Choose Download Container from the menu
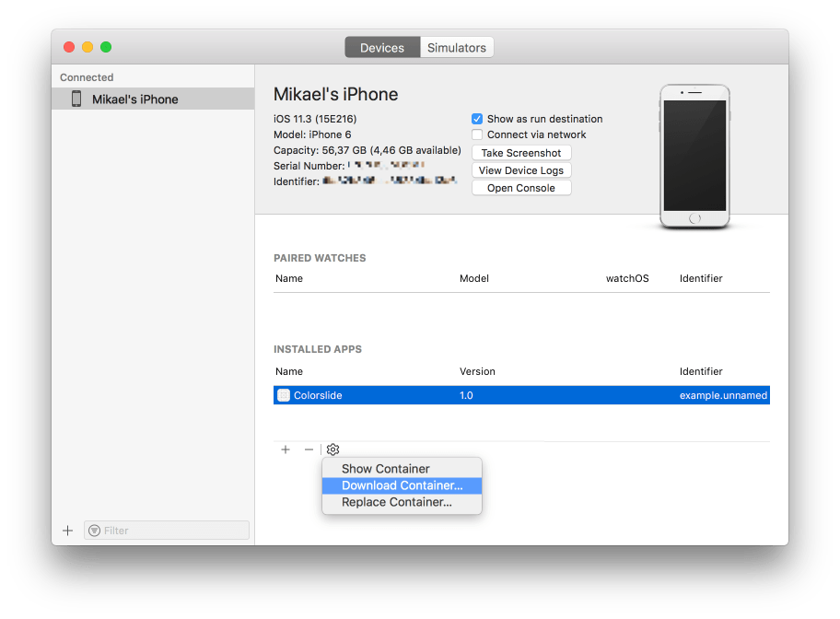This screenshot has height=619, width=840. pyautogui.click(x=402, y=485)
